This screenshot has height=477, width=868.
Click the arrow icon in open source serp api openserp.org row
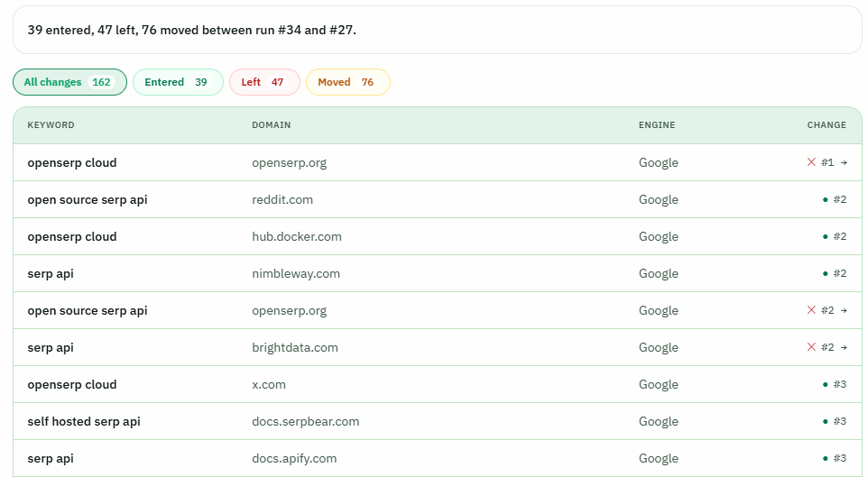[x=844, y=310]
